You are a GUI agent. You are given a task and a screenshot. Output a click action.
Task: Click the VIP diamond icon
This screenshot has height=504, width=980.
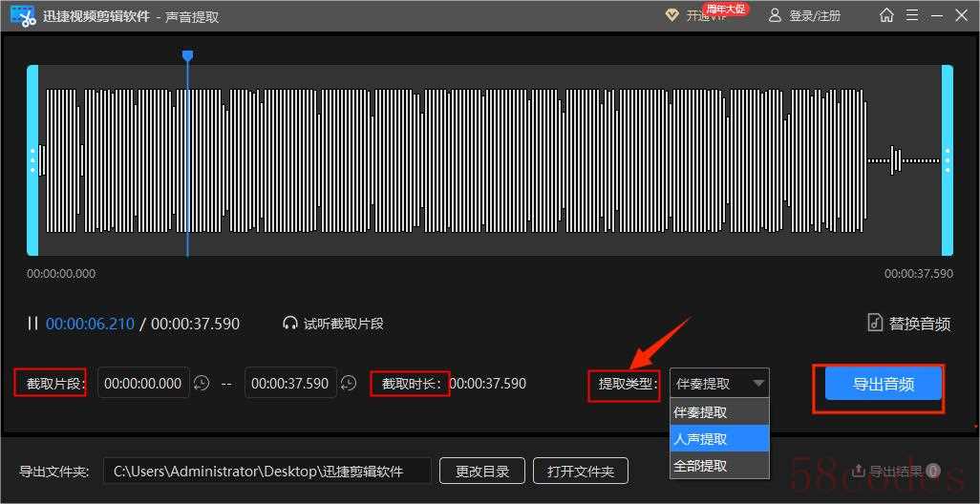point(671,15)
